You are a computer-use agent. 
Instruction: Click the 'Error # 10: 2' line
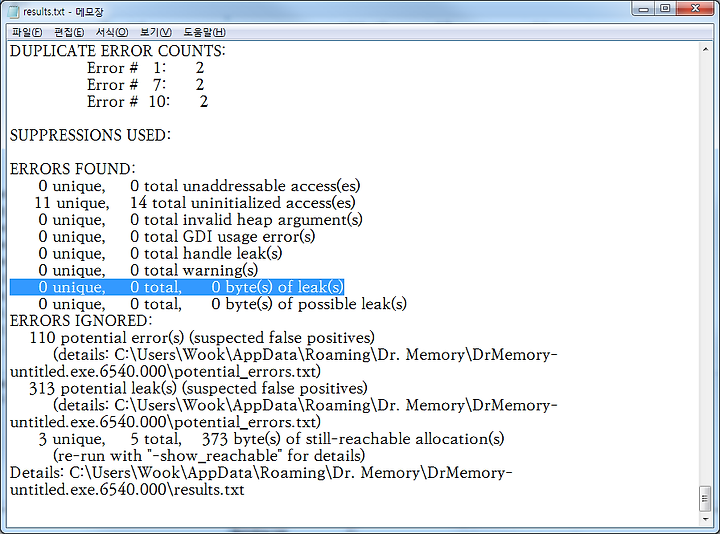click(147, 101)
